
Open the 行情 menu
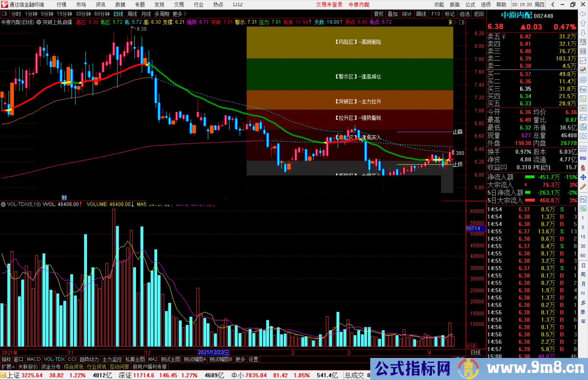[x=61, y=5]
